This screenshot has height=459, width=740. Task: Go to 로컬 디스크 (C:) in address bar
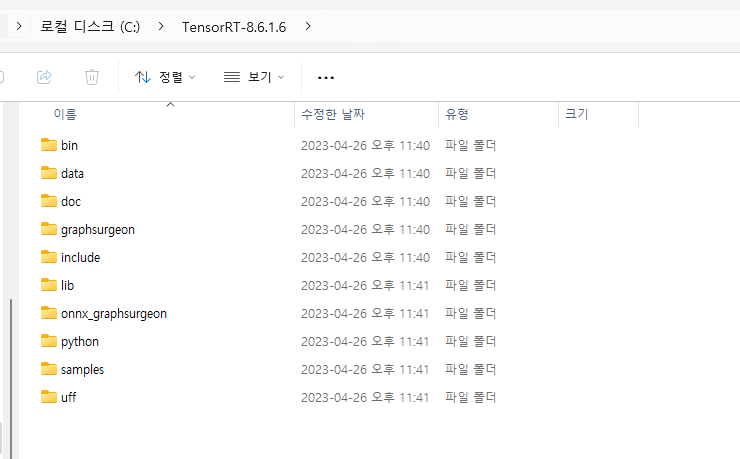click(x=90, y=26)
